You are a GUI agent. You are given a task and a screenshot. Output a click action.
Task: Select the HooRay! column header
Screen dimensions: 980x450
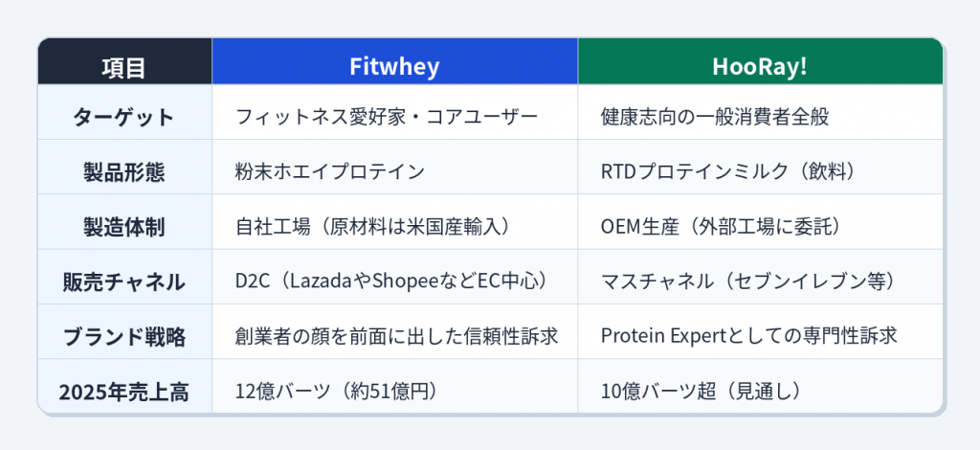[760, 67]
